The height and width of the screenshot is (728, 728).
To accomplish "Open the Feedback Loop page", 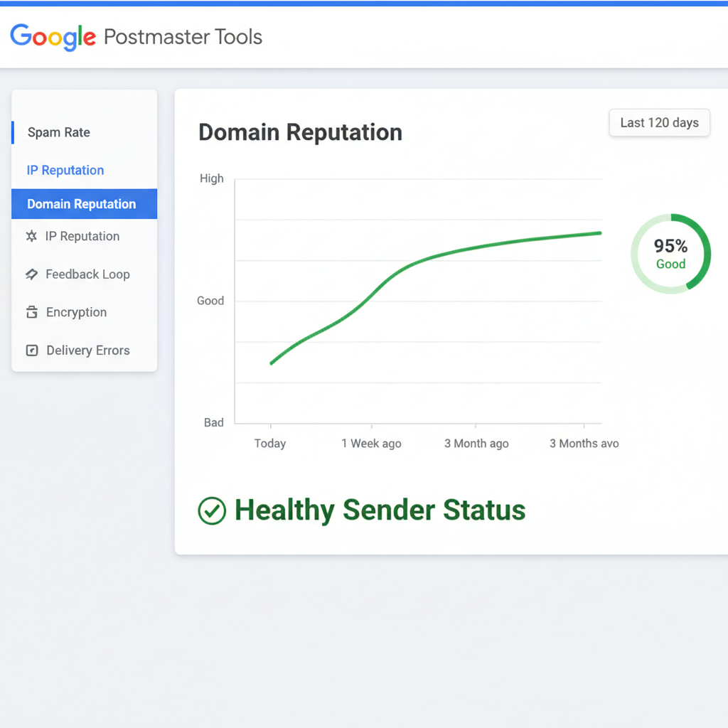I will (x=87, y=274).
